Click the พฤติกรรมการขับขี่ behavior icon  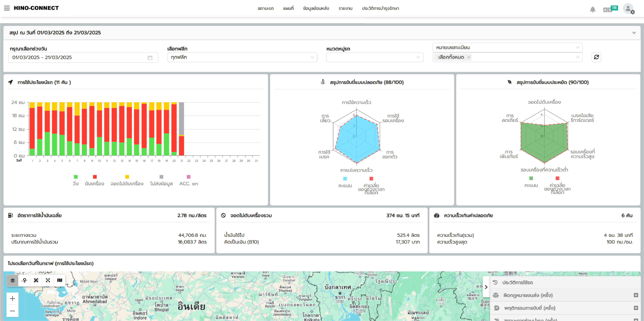(x=497, y=308)
